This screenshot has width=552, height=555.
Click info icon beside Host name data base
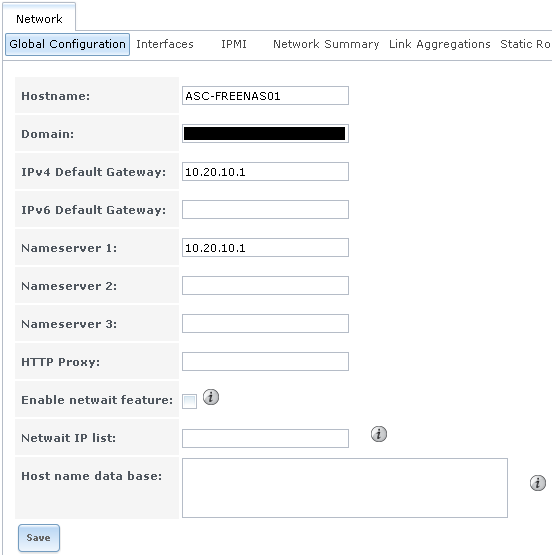[537, 483]
